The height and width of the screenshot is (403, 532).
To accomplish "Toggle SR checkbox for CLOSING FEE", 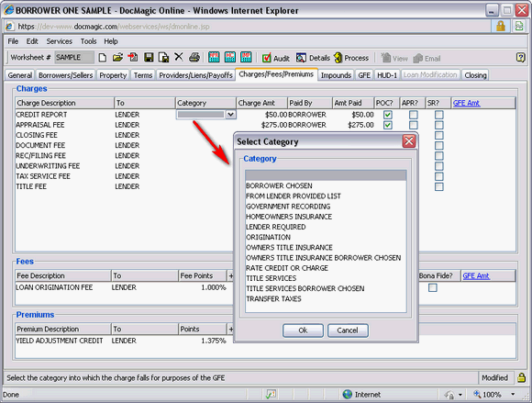I will 439,135.
